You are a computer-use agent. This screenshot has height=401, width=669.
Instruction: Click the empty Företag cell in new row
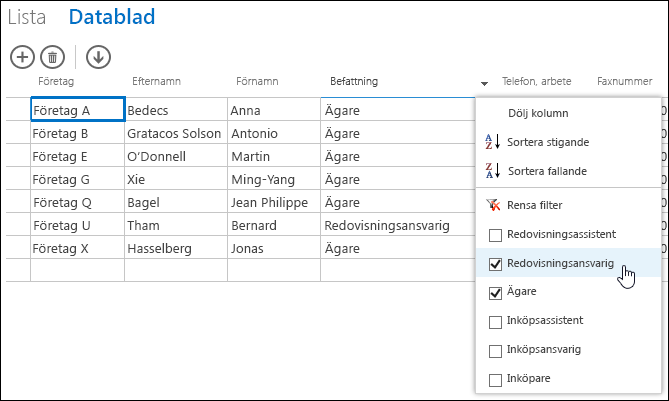(x=78, y=270)
